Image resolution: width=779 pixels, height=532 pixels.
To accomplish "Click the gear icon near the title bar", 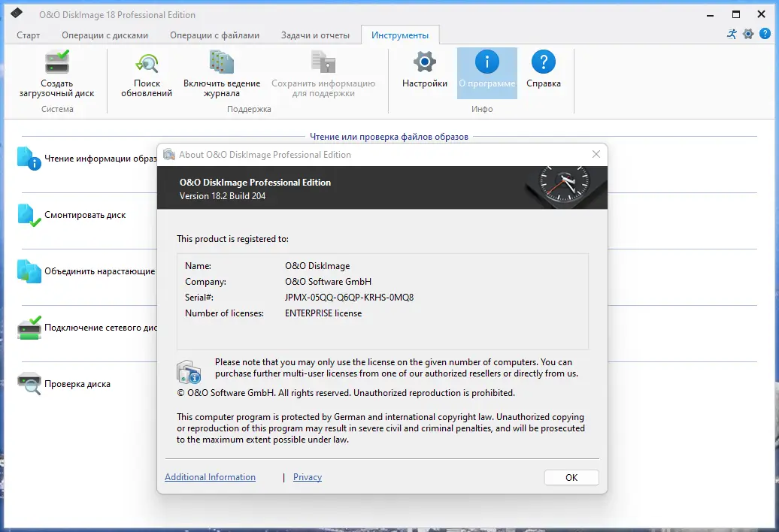I will tap(747, 34).
